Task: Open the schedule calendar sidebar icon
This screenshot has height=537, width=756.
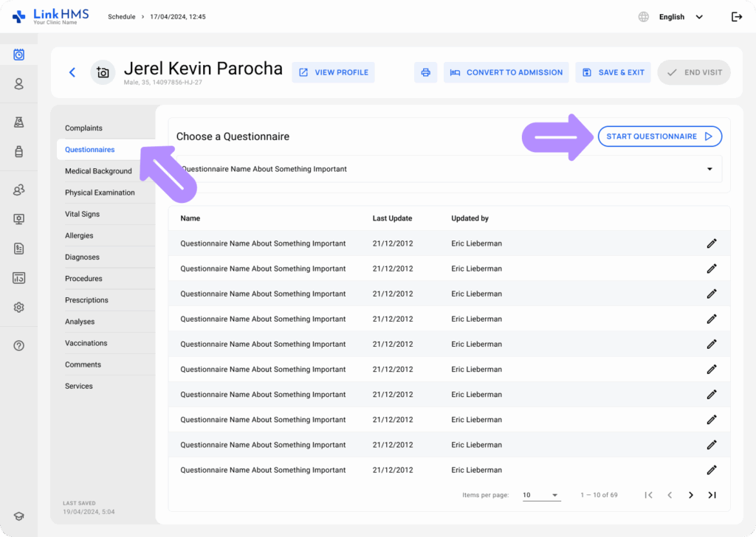Action: click(x=19, y=55)
